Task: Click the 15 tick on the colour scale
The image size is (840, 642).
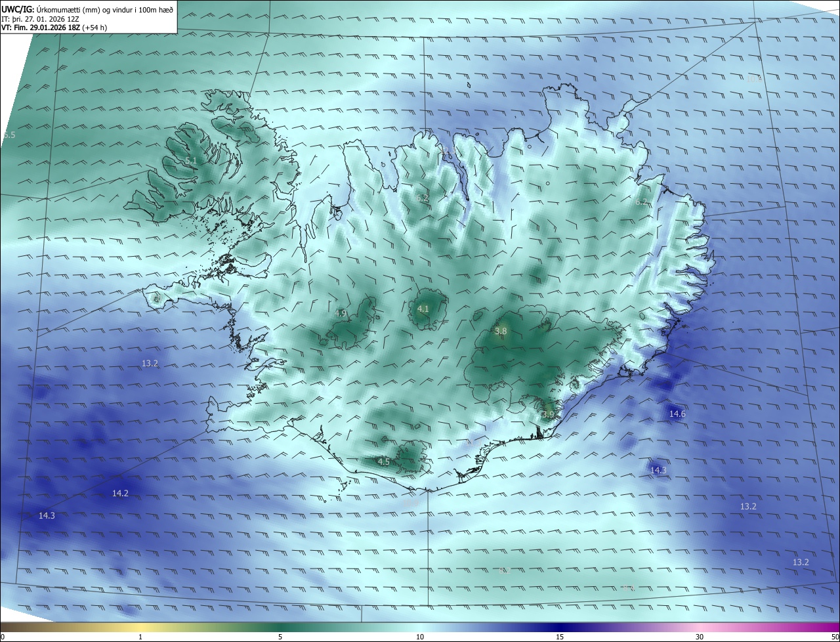Action: pyautogui.click(x=560, y=637)
